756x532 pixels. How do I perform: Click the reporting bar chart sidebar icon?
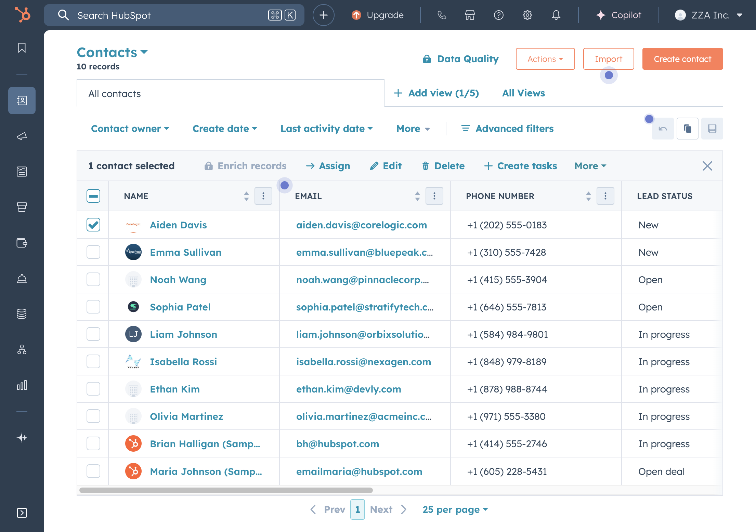click(x=22, y=385)
